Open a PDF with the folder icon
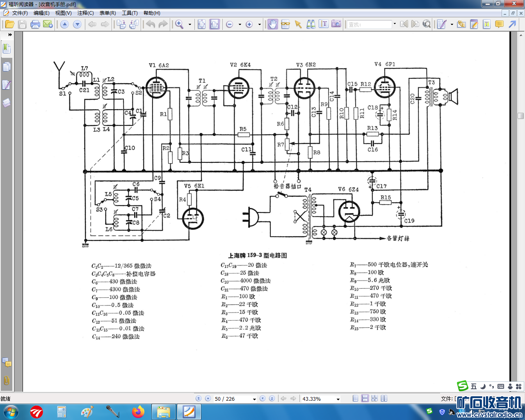Viewport: 525px width, 420px height. (x=9, y=24)
